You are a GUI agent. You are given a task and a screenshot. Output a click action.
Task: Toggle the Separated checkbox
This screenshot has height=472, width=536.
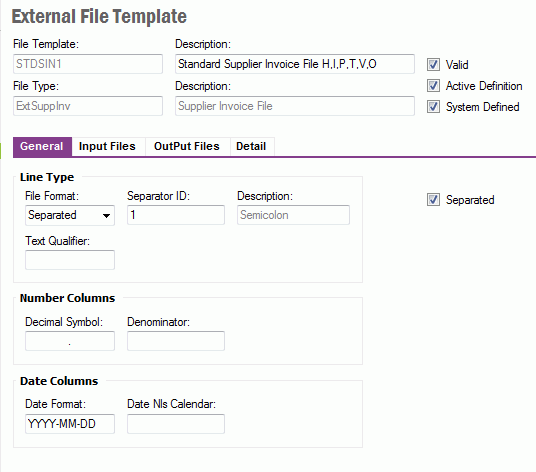click(x=433, y=200)
